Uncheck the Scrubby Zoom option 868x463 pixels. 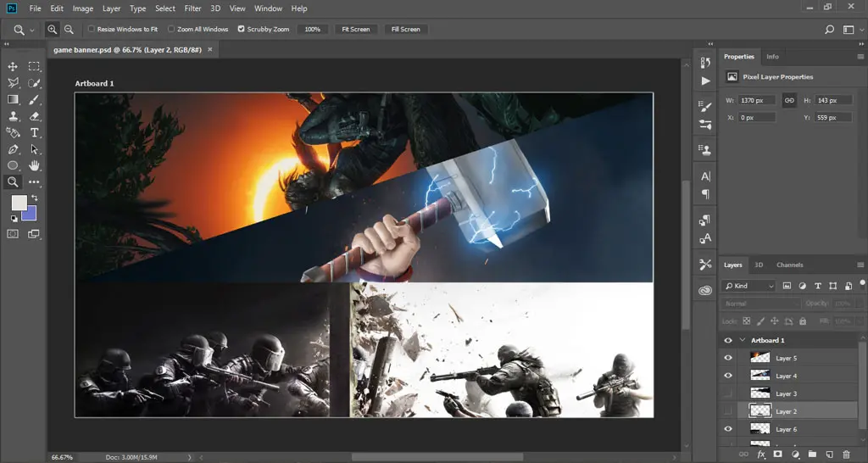(242, 29)
